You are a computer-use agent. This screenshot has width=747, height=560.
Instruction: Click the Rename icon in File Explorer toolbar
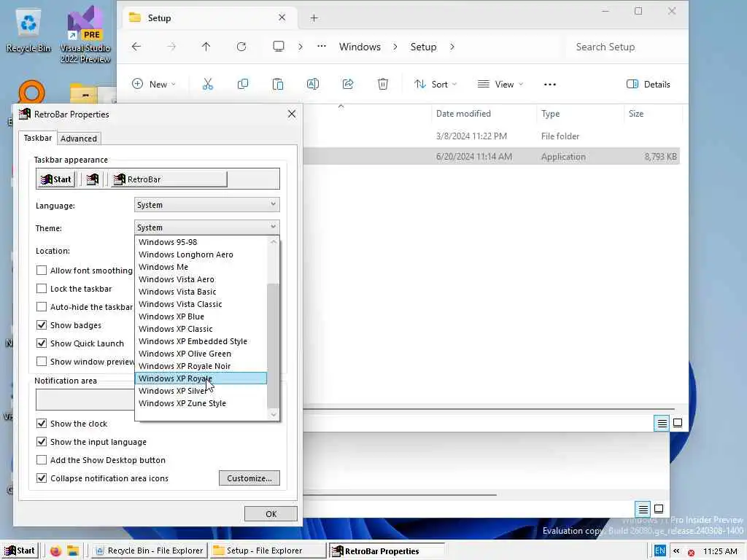pyautogui.click(x=313, y=85)
